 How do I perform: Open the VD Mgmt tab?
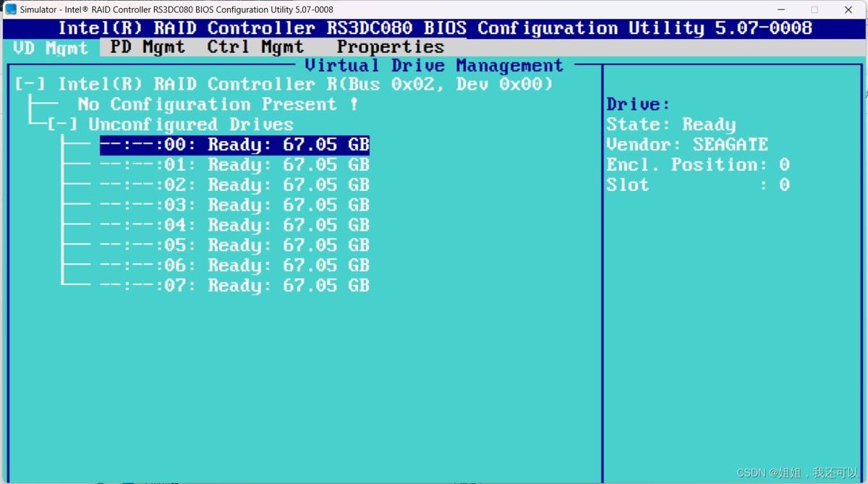pyautogui.click(x=50, y=48)
